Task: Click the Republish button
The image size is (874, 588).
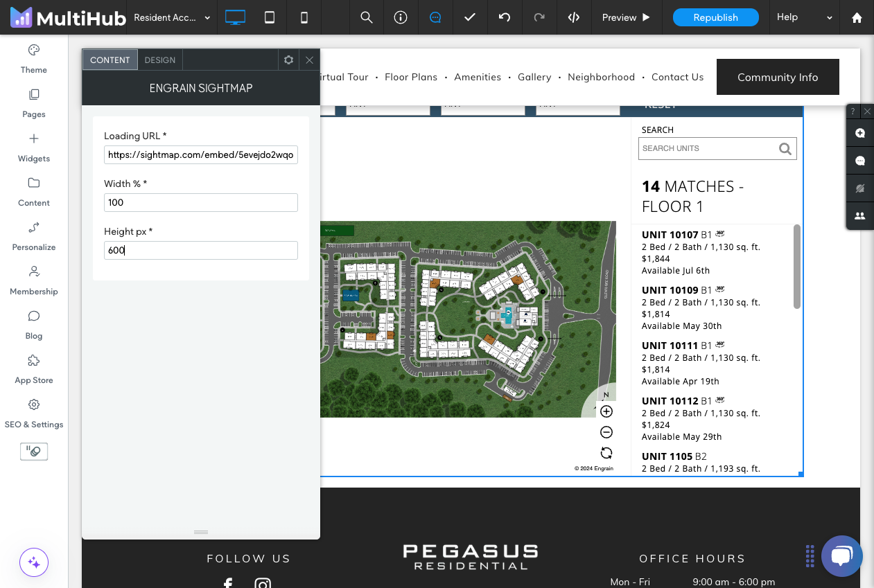Action: pos(716,17)
